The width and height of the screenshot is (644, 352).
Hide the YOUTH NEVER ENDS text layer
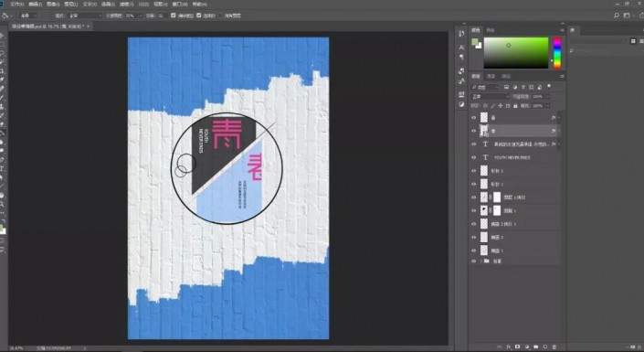click(x=473, y=157)
